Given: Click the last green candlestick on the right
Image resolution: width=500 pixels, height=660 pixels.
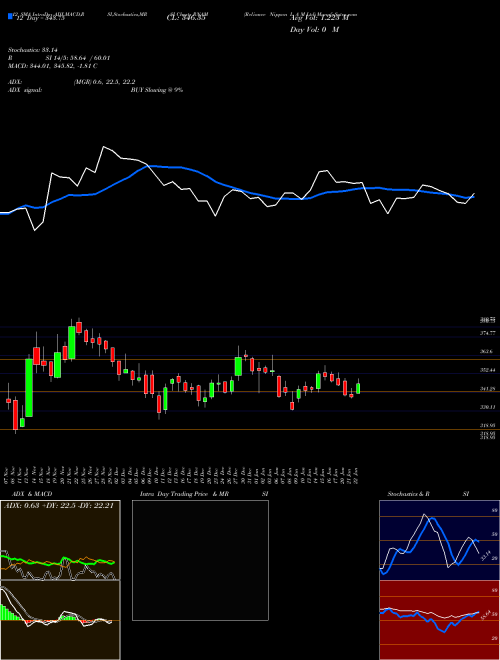Looking at the screenshot, I should coord(358,388).
